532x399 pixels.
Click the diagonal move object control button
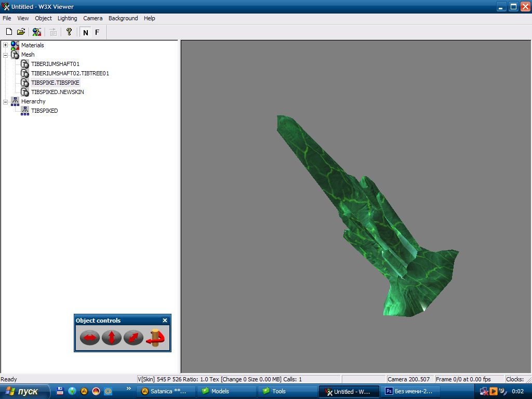(134, 338)
